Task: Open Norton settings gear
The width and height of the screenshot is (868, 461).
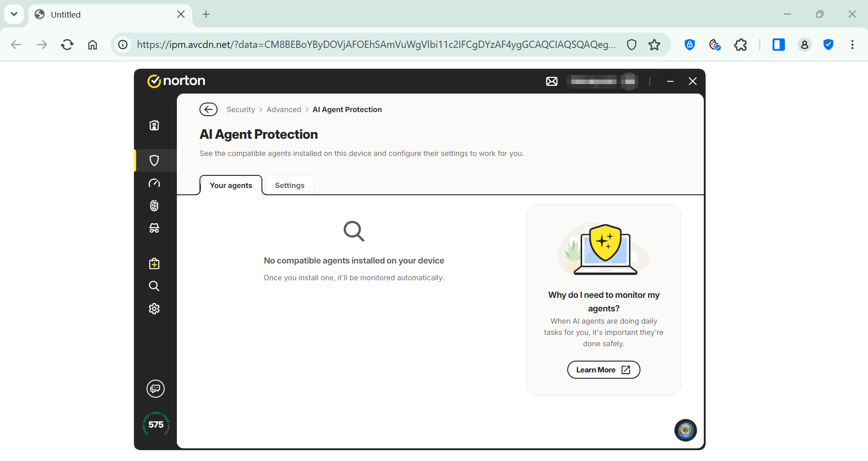Action: click(x=154, y=309)
